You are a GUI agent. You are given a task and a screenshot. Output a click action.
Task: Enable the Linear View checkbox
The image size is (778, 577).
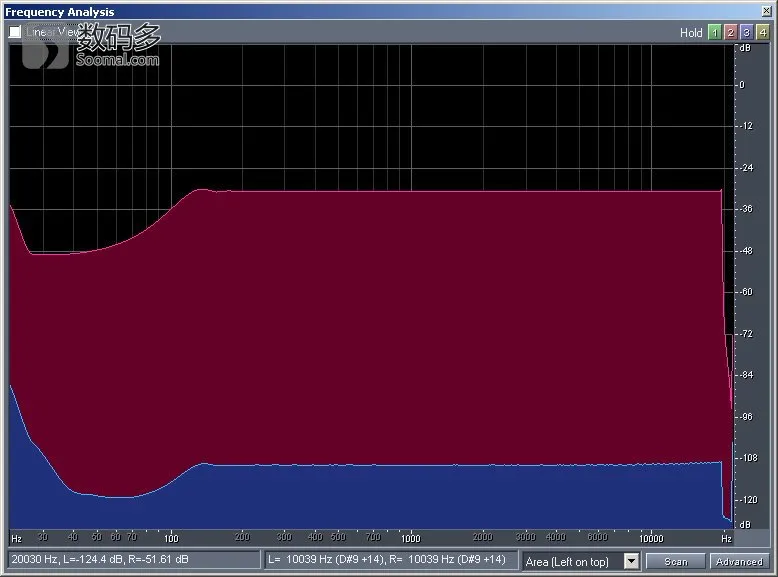point(15,32)
